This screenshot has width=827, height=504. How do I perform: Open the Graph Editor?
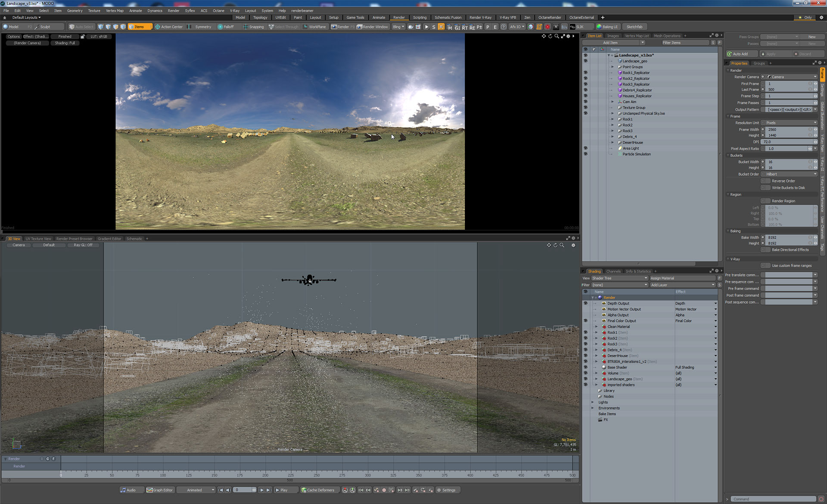[x=160, y=490]
